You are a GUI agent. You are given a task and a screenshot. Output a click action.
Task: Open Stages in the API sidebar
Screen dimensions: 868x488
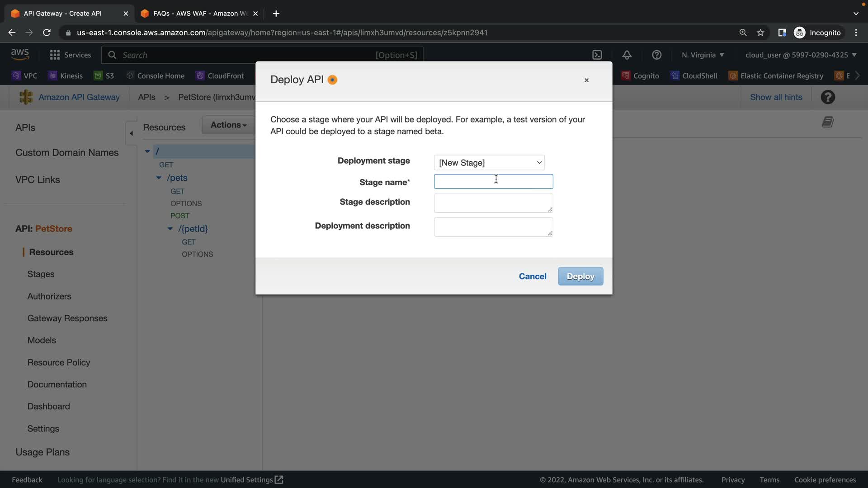(41, 274)
